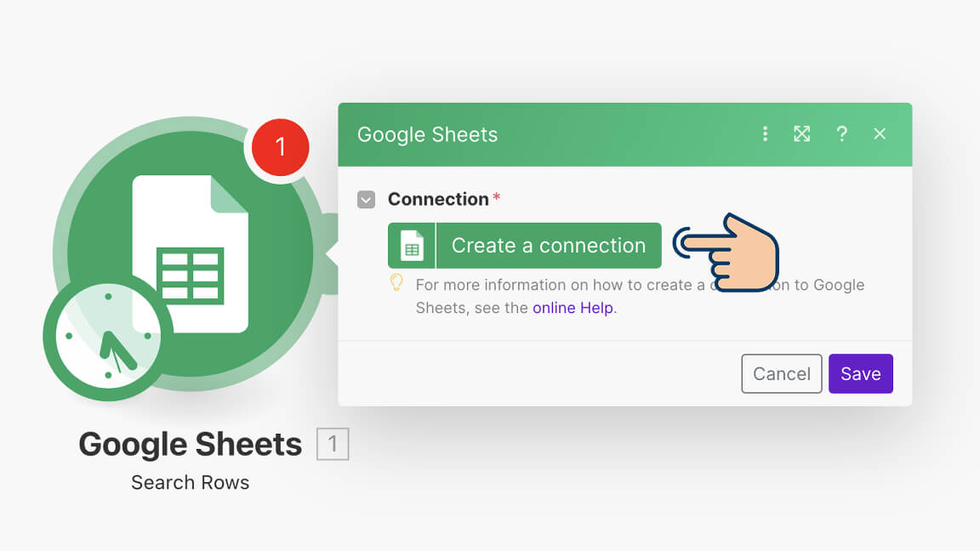Viewport: 980px width, 551px height.
Task: Save the Google Sheets module settings
Action: [861, 373]
